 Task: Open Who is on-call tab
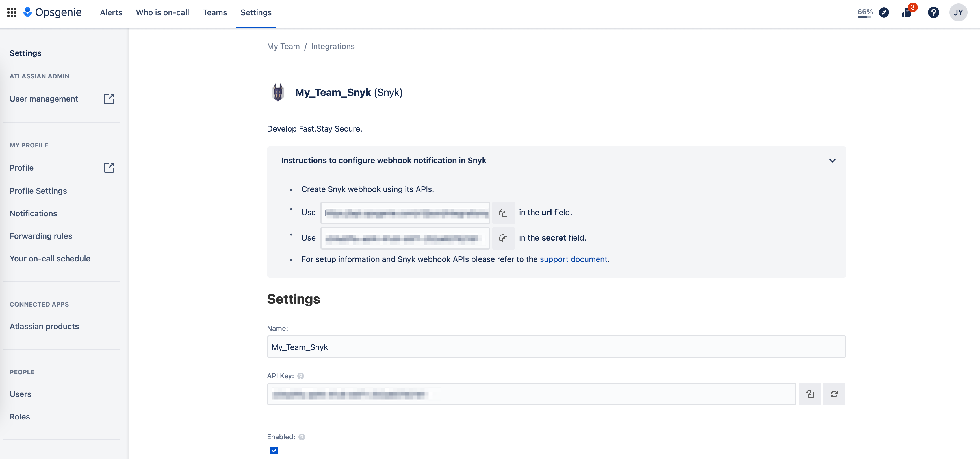click(162, 12)
